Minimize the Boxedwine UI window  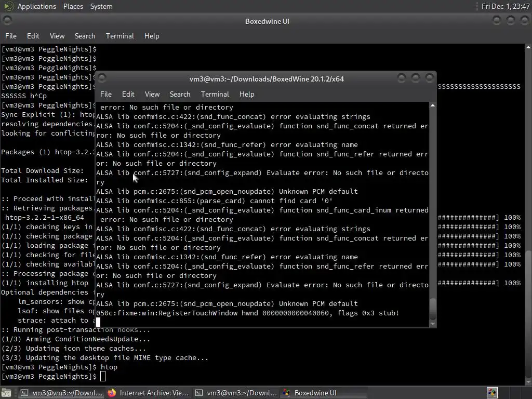[497, 21]
